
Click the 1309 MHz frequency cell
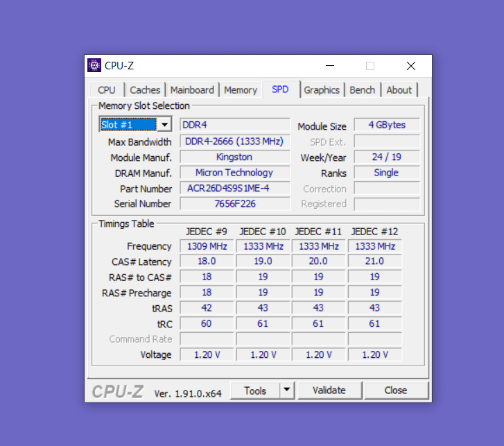tap(207, 246)
